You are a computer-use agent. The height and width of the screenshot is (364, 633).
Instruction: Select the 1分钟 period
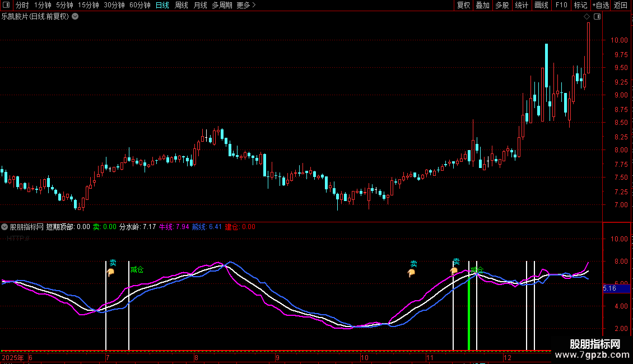tap(43, 5)
